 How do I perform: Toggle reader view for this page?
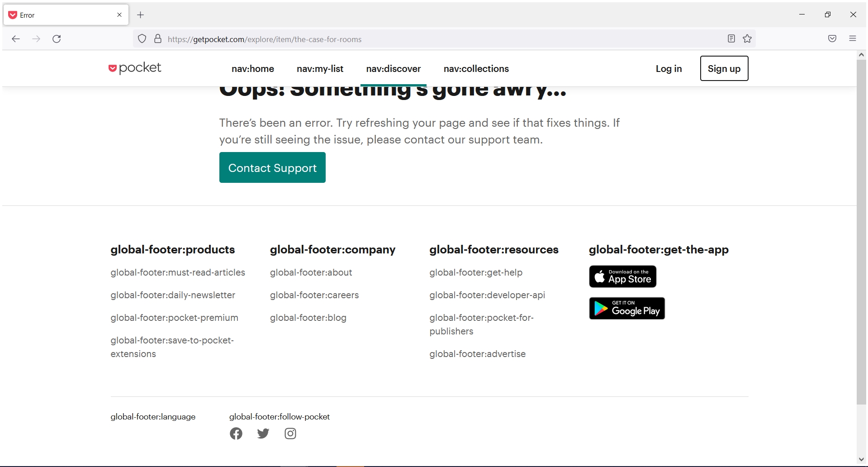coord(730,39)
